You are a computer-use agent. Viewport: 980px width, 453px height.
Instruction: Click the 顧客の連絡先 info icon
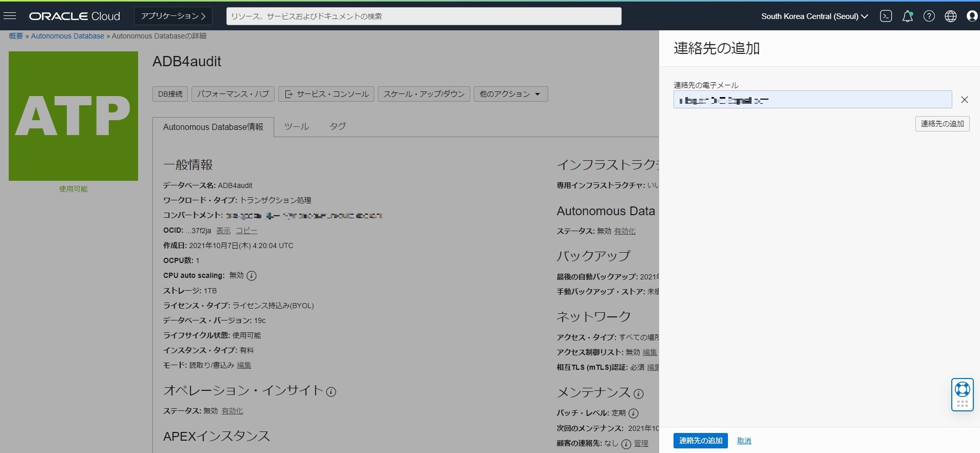626,444
